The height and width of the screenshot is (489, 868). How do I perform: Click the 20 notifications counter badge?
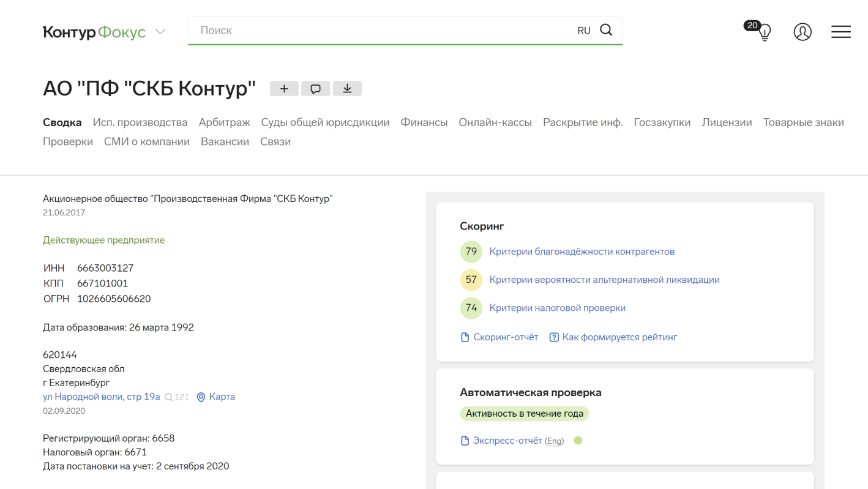[x=752, y=26]
